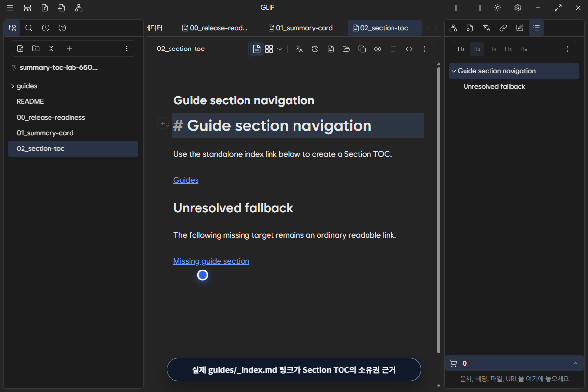Switch to 00_release-read... tab
588x392 pixels.
215,28
